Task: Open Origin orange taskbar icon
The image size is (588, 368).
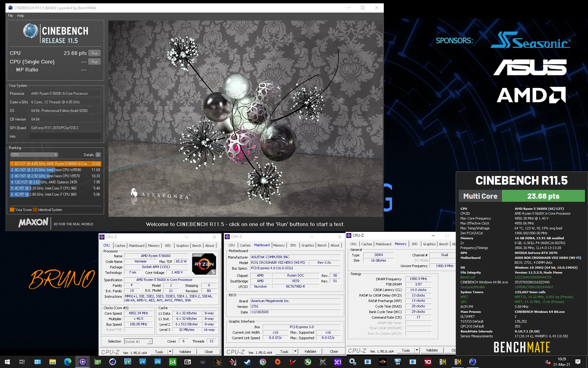Action: 277,362
